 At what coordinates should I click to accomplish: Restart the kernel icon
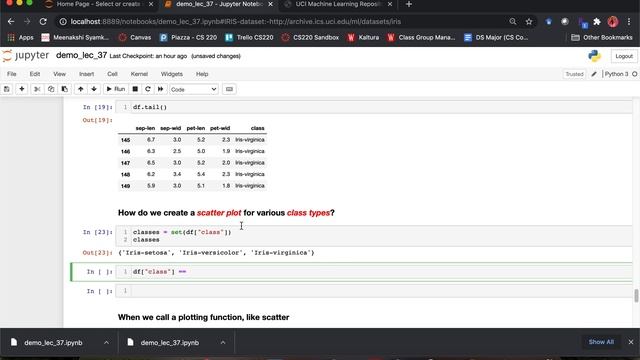click(148, 89)
